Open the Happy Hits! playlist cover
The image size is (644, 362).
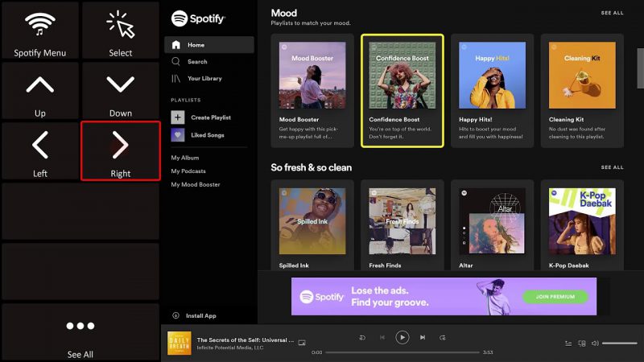coord(492,75)
